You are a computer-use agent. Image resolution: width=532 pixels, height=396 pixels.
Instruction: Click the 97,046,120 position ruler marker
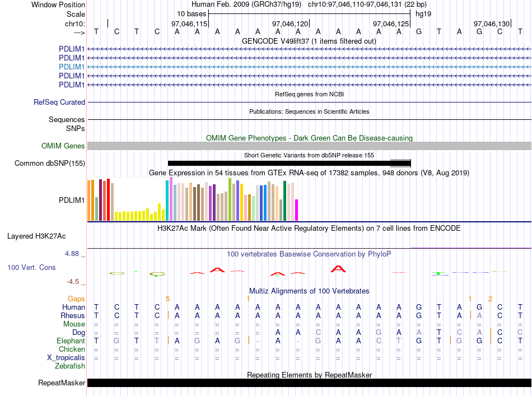[290, 24]
